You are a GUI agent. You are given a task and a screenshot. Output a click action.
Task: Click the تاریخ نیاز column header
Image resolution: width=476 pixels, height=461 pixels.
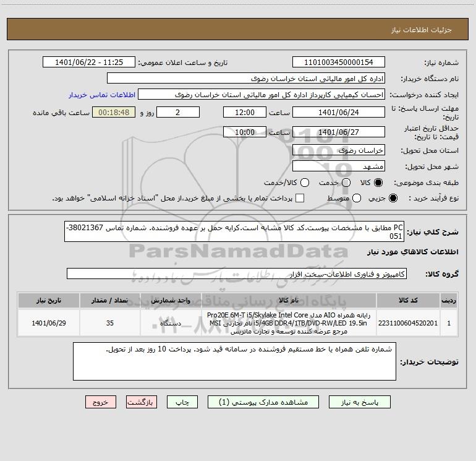(49, 300)
